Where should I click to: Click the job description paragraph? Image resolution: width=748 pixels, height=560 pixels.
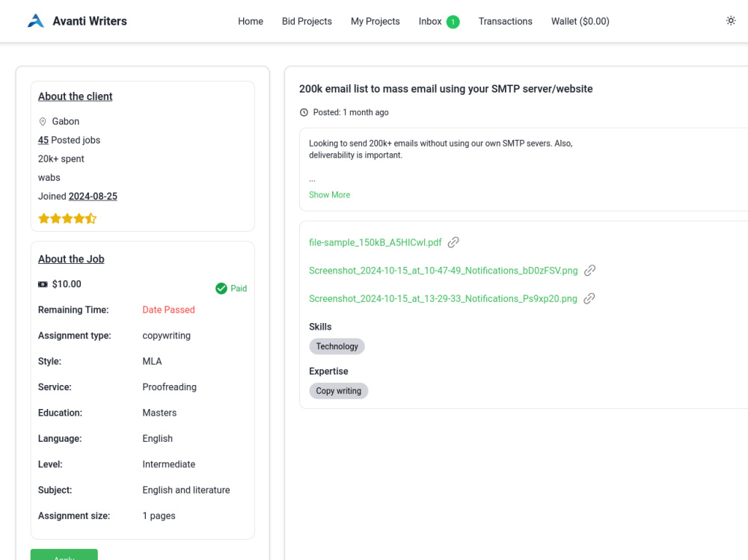441,150
